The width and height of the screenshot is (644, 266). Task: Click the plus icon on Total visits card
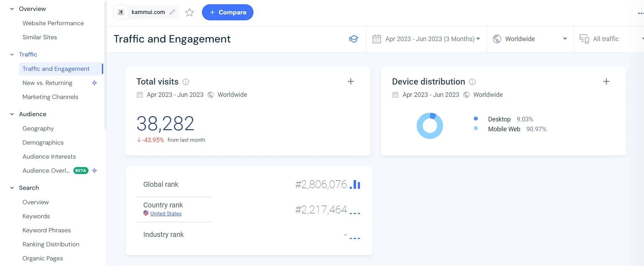pyautogui.click(x=350, y=81)
